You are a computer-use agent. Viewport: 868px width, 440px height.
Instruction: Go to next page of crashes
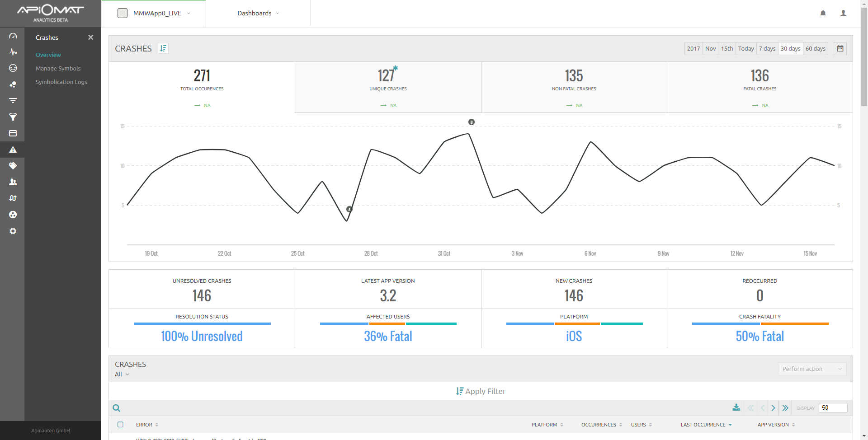pyautogui.click(x=773, y=408)
